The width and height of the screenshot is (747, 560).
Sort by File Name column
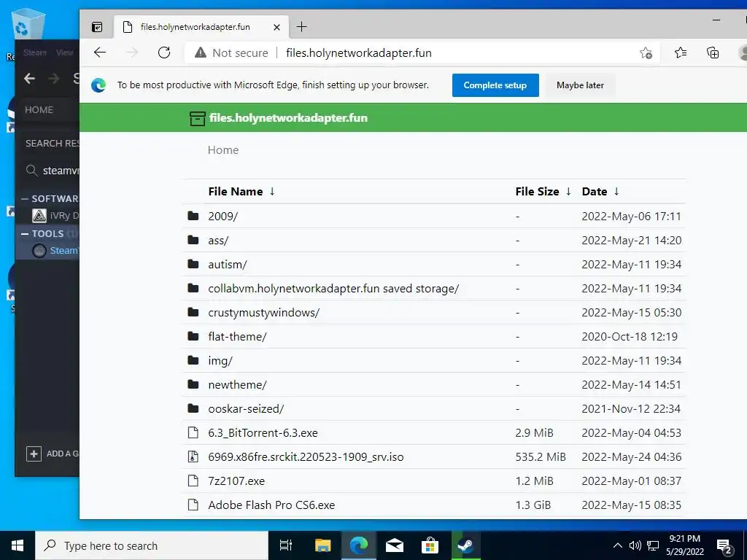[241, 192]
